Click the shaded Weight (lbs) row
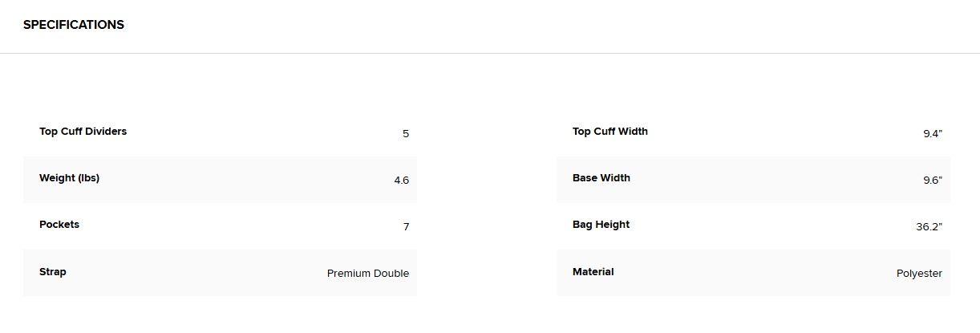980x333 pixels. tap(220, 180)
